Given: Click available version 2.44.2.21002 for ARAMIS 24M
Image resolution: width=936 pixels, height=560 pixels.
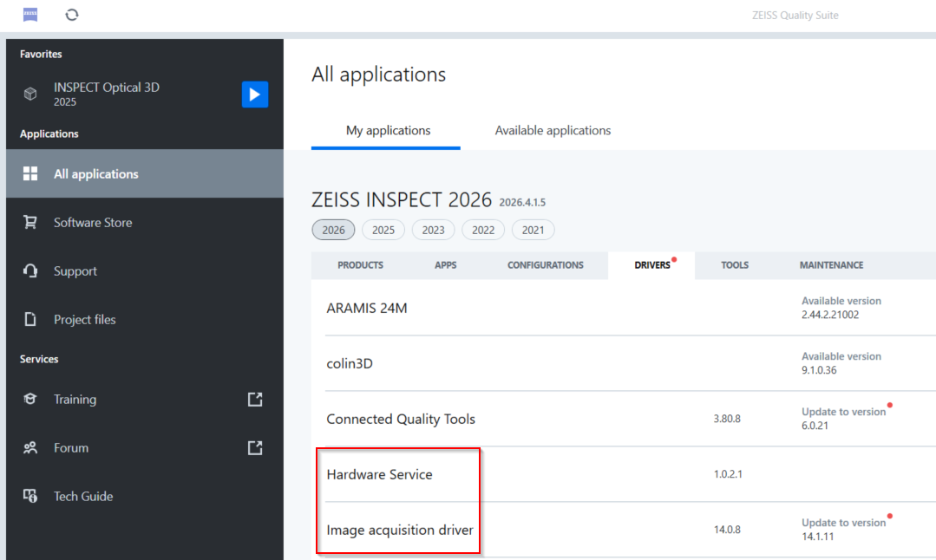Looking at the screenshot, I should [841, 308].
